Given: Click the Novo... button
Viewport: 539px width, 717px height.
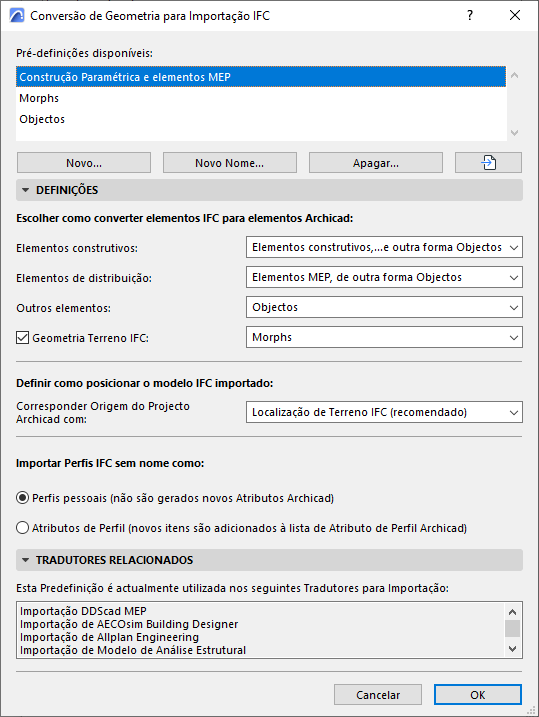Looking at the screenshot, I should [x=84, y=163].
